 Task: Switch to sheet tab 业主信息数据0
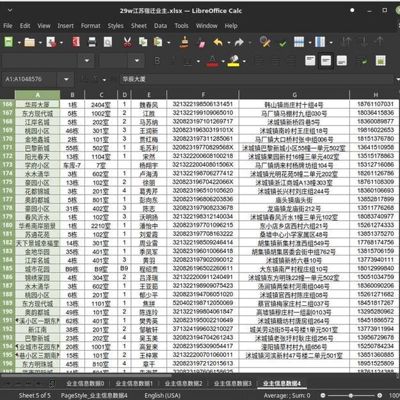pos(85,383)
